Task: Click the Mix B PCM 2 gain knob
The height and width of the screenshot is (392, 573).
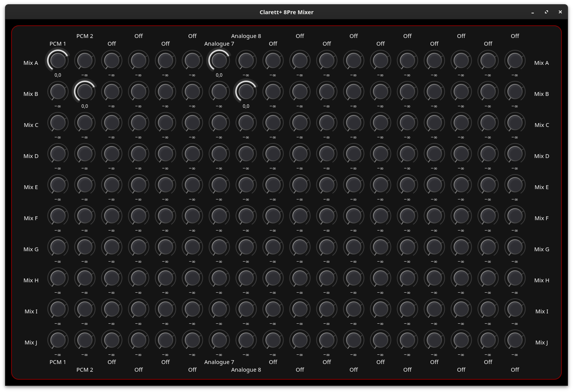Action: [84, 91]
